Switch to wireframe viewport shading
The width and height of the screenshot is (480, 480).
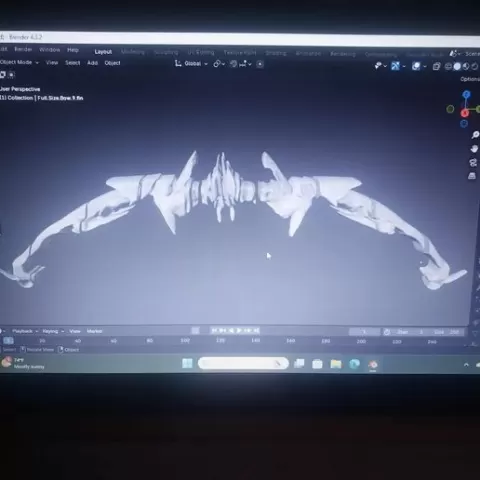coord(448,67)
